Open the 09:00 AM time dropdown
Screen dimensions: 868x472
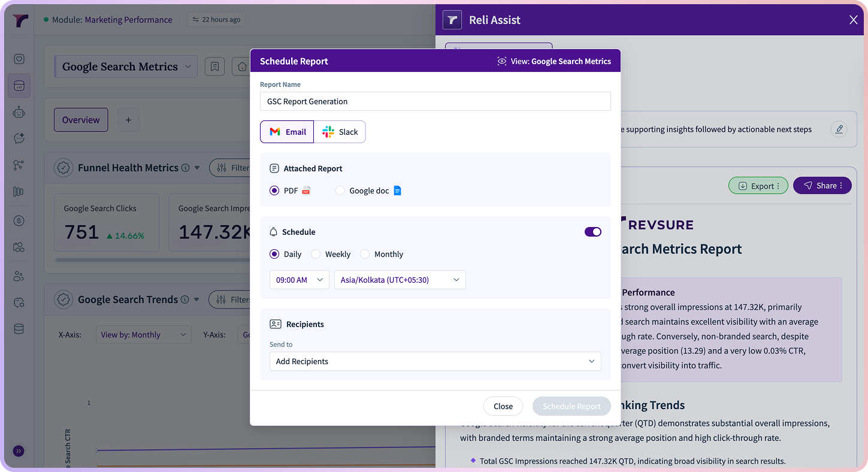pos(300,280)
